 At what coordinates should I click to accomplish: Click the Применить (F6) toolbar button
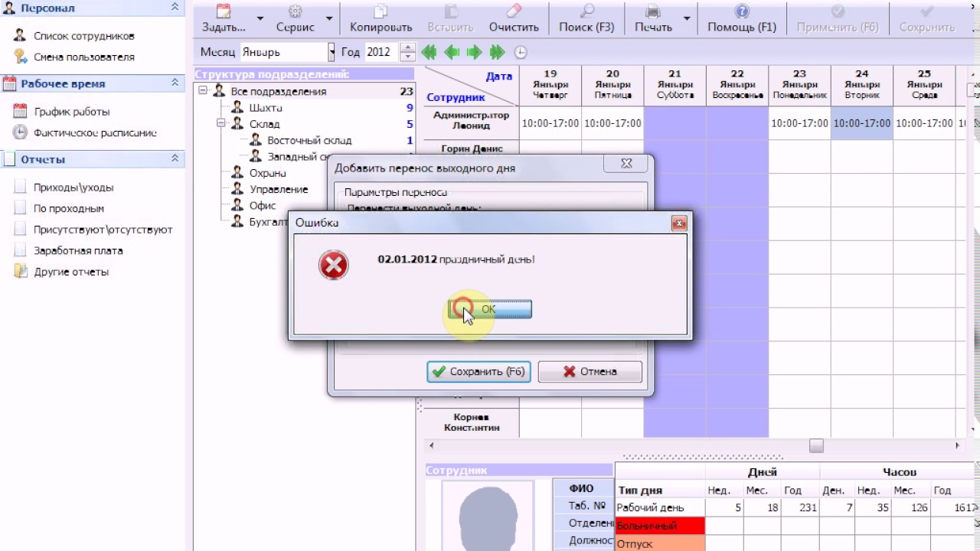pyautogui.click(x=838, y=18)
